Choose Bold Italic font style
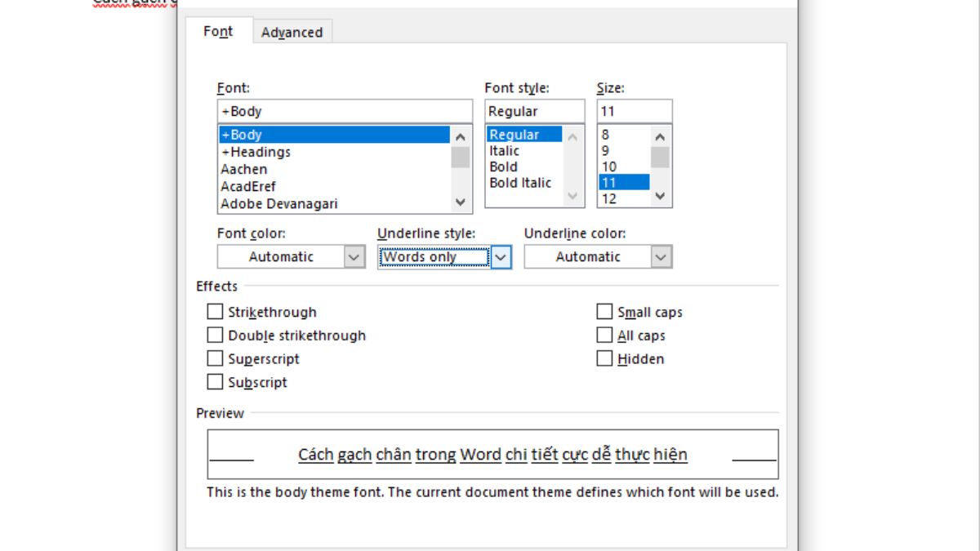980x551 pixels. point(520,183)
